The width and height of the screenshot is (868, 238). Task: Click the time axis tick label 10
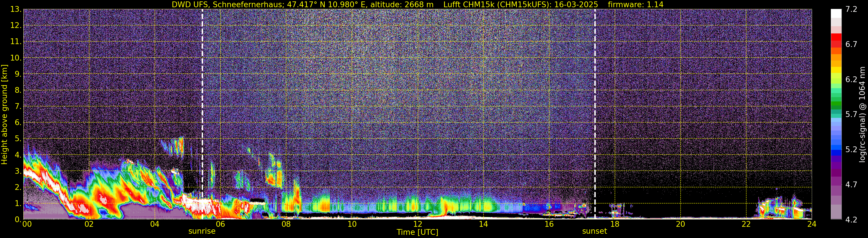352,224
